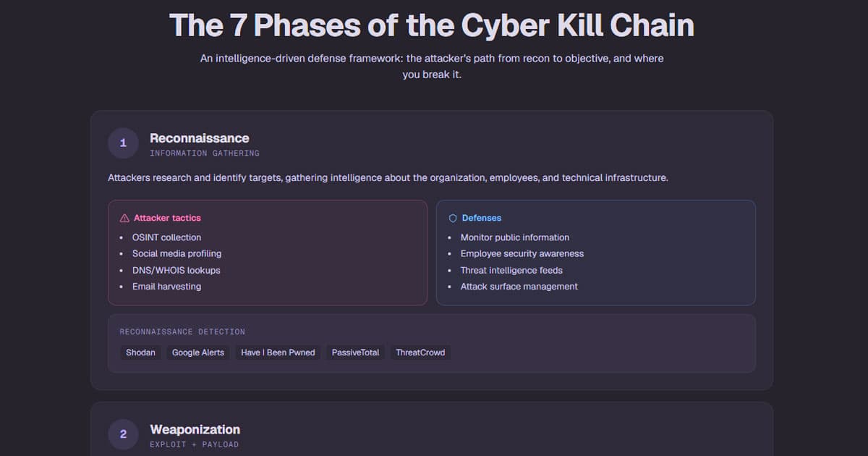Image resolution: width=868 pixels, height=456 pixels.
Task: Click the DNS/WHOIS lookups item
Action: coord(176,270)
